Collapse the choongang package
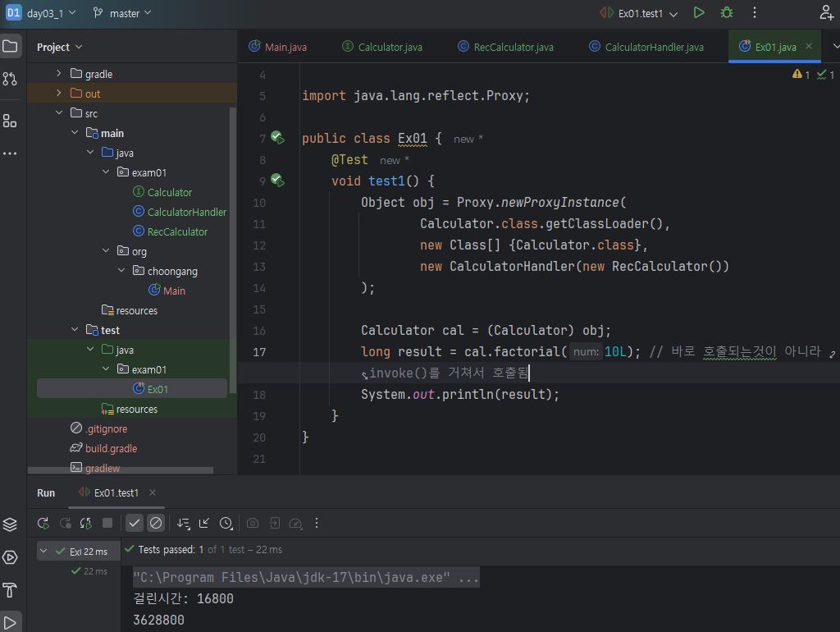This screenshot has width=840, height=632. (x=121, y=271)
